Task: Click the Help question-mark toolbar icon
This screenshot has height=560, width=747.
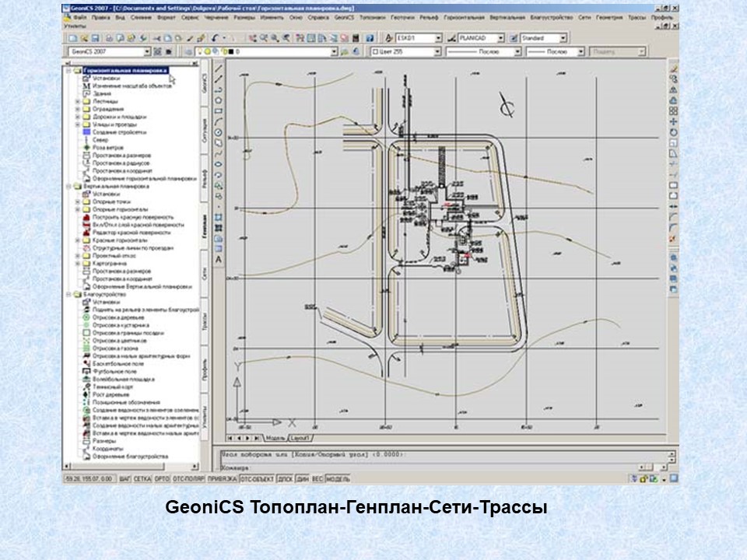Action: 370,38
